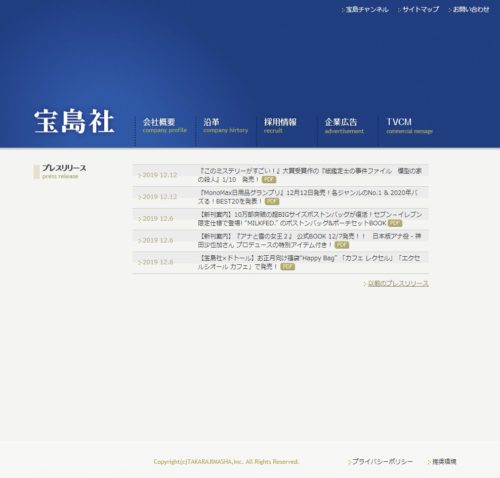
Task: Open TVCM commercial message menu
Action: 409,126
